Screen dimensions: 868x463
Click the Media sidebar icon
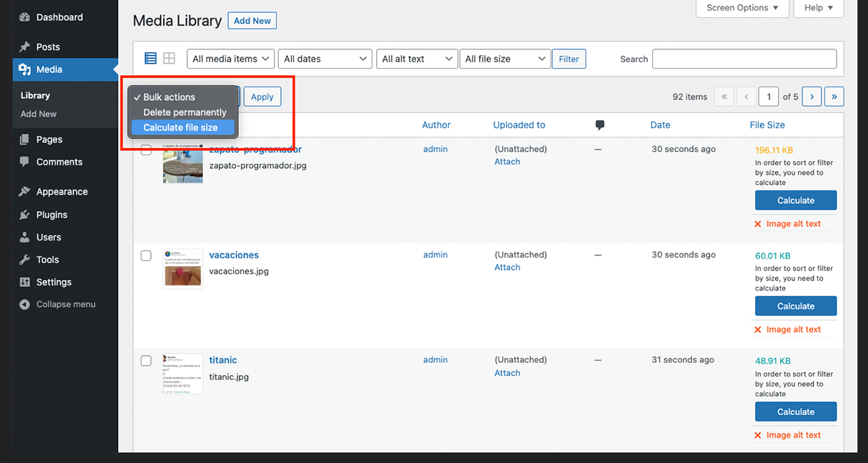tap(25, 69)
